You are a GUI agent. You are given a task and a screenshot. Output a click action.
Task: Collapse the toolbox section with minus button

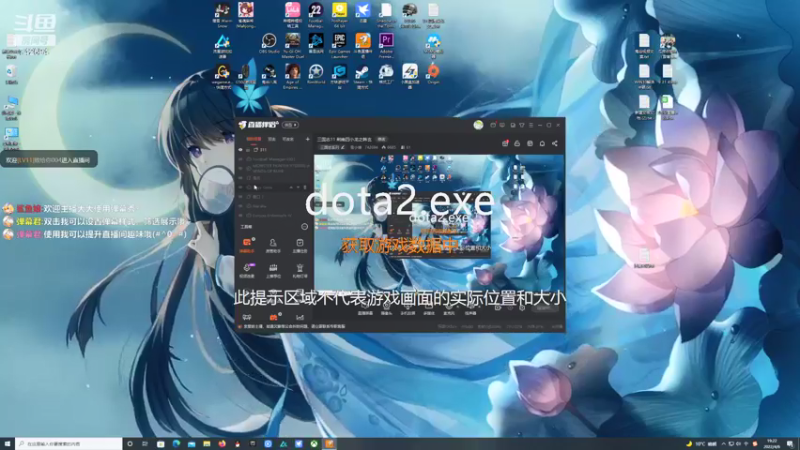305,227
